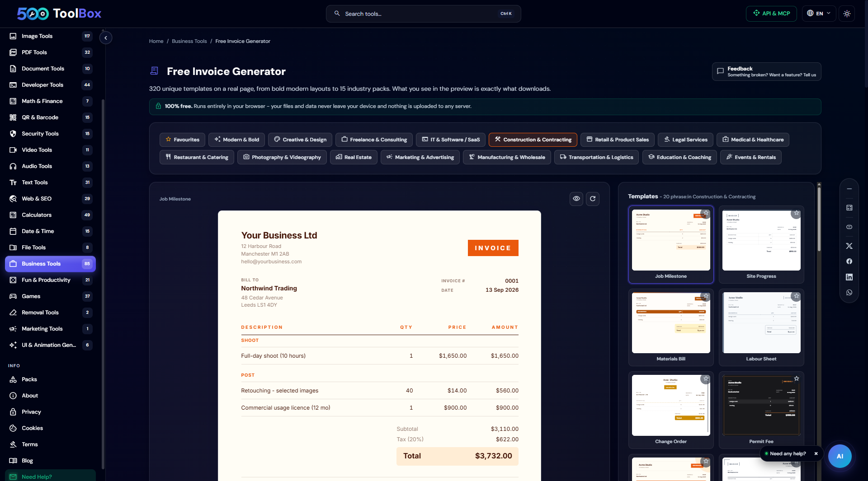Collapse the floating share bar with the dash icon
Image resolution: width=868 pixels, height=481 pixels.
(849, 189)
